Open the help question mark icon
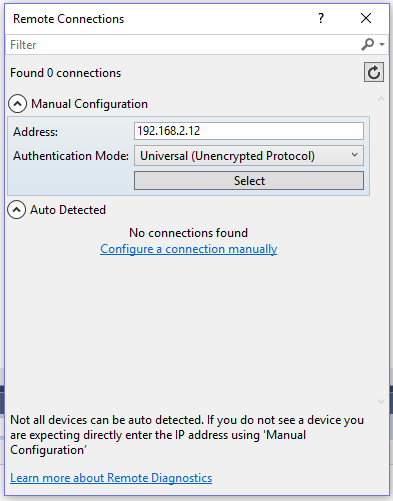The image size is (393, 501). [x=321, y=18]
